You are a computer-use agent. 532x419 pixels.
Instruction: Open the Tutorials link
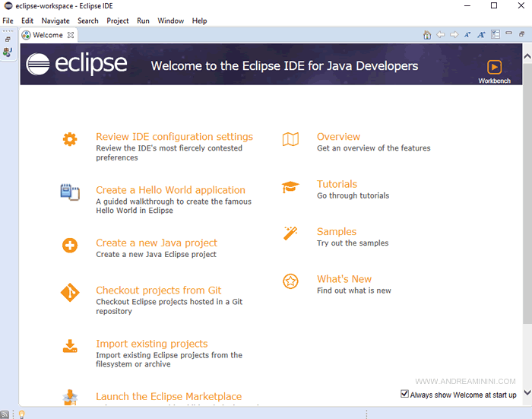(x=337, y=184)
